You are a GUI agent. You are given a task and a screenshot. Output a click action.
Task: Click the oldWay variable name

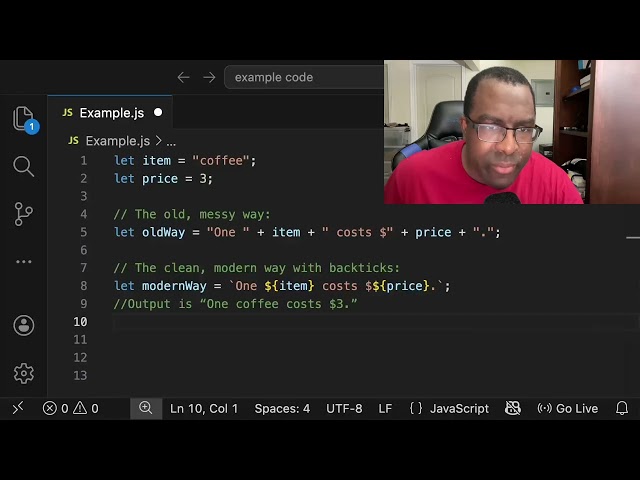coord(163,232)
